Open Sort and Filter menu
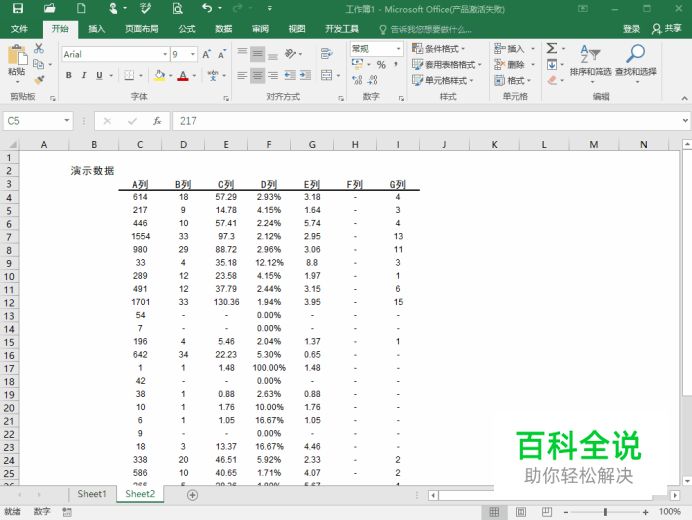 click(590, 64)
